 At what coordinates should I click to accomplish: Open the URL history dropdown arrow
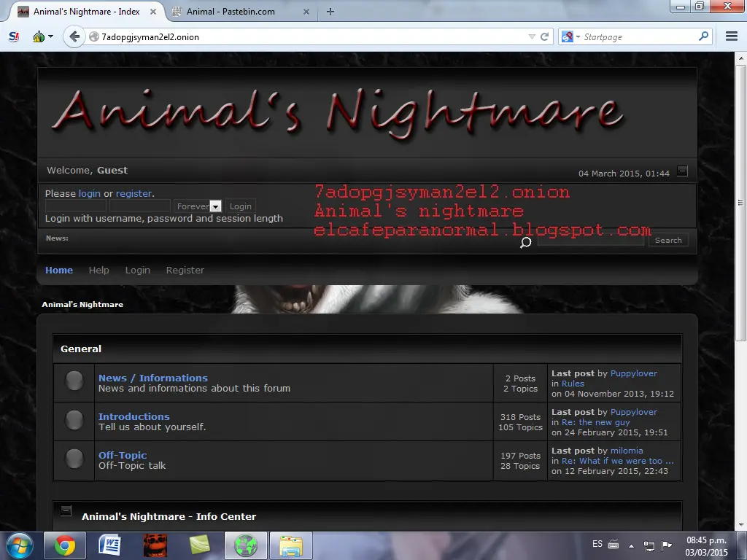(532, 36)
